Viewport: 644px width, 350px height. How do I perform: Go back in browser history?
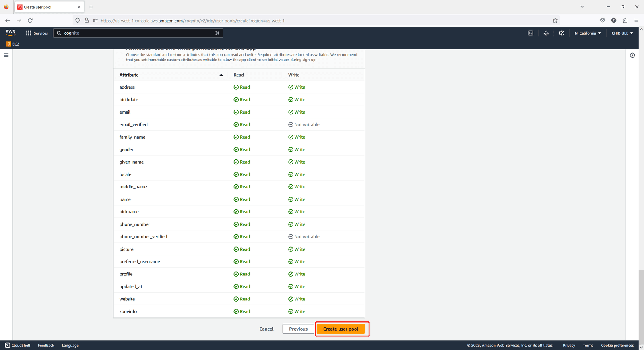(7, 20)
